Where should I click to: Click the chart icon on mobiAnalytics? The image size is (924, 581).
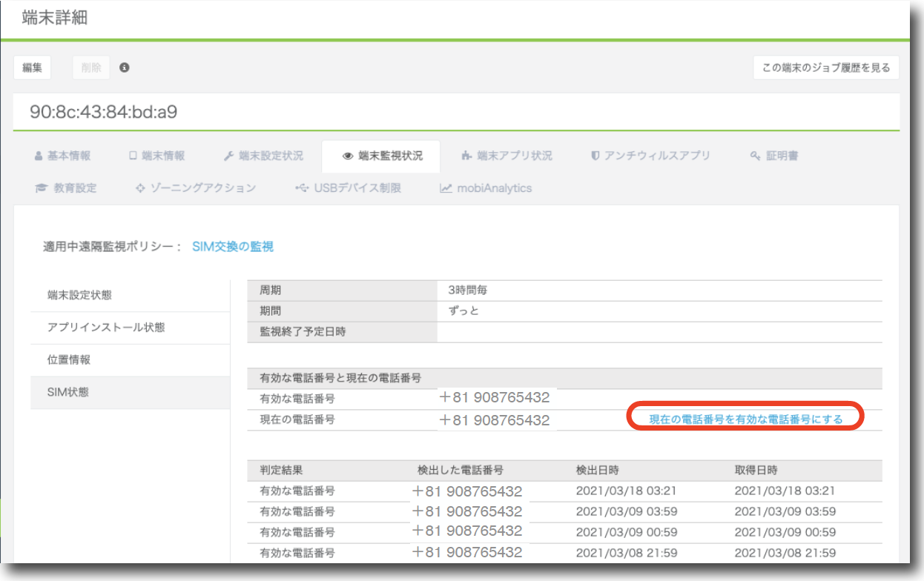(x=446, y=188)
